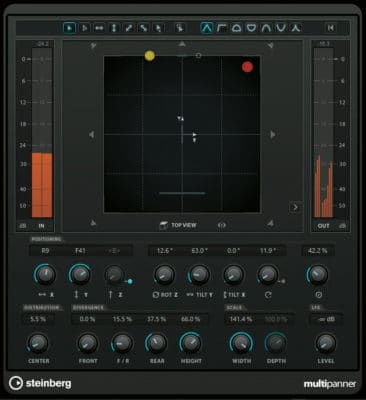
Task: Toggle the blue dot next to Z knob
Action: (x=130, y=281)
